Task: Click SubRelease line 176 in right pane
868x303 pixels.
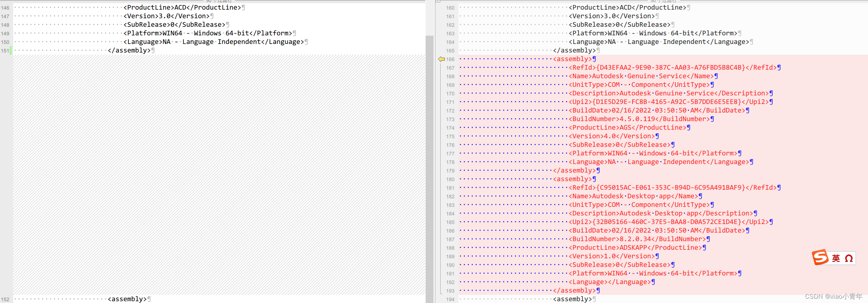Action: (x=620, y=145)
